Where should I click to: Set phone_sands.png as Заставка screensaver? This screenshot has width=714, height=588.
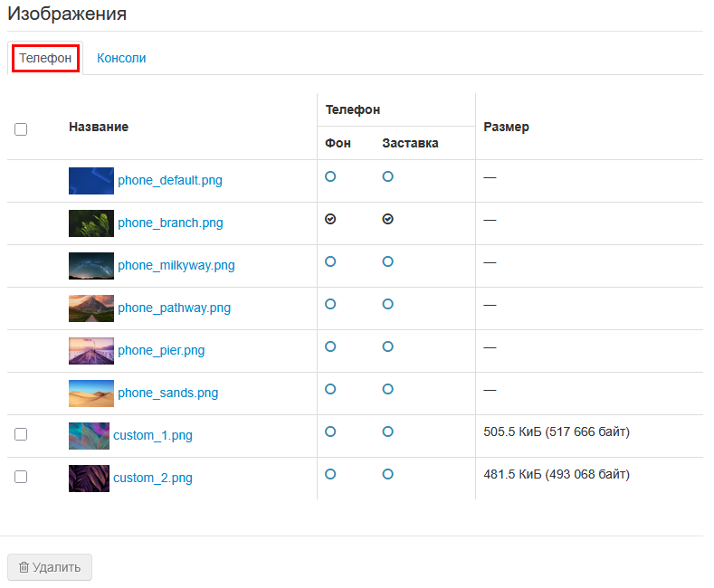[387, 389]
